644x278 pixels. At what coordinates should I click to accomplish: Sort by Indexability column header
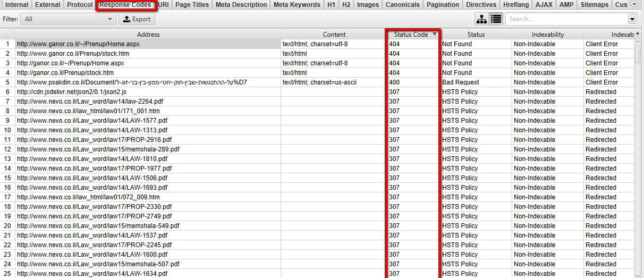(x=548, y=35)
